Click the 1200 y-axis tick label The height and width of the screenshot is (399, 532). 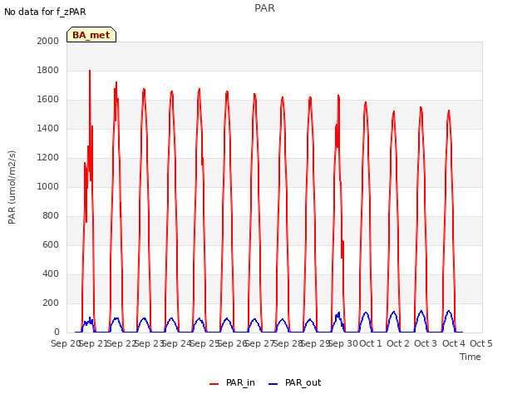[48, 157]
